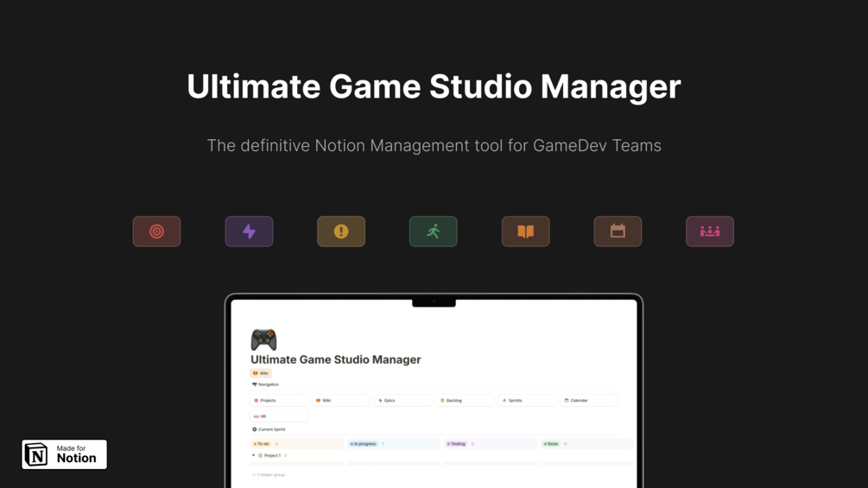Click the Current Sprint section heading

[x=269, y=429]
